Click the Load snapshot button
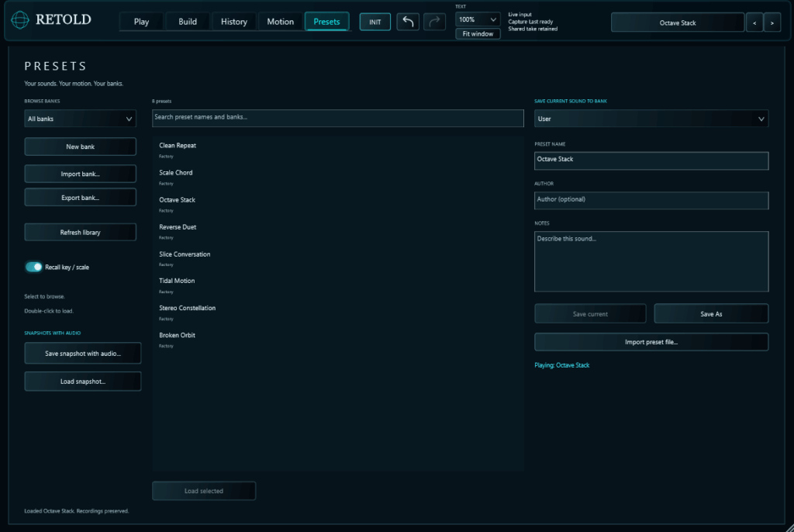This screenshot has width=794, height=532. point(82,381)
